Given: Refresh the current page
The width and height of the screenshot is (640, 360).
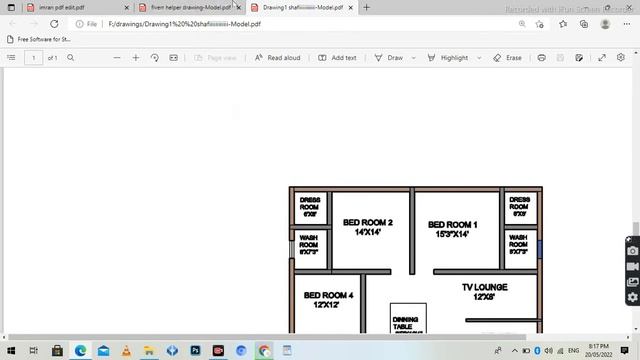Looking at the screenshot, I should [54, 24].
